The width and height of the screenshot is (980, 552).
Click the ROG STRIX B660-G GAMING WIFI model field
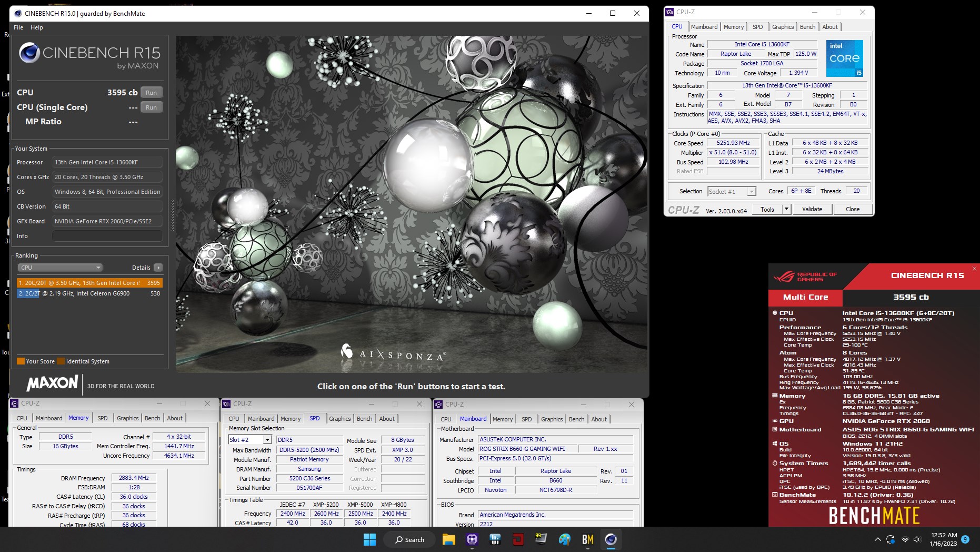[527, 449]
